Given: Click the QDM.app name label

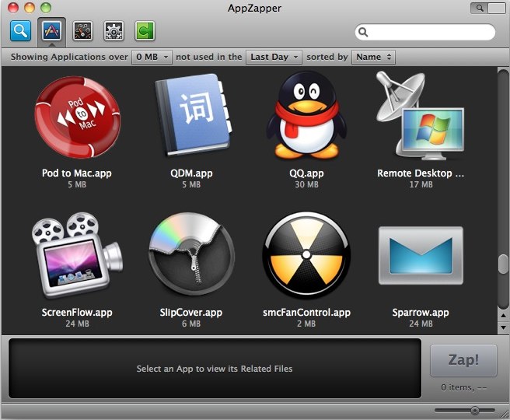Looking at the screenshot, I should (x=191, y=173).
